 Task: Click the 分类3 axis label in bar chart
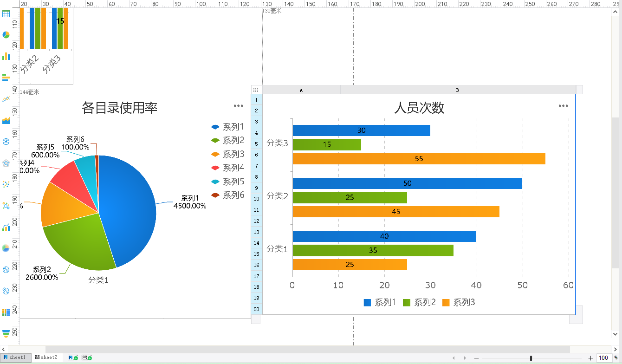pos(277,143)
